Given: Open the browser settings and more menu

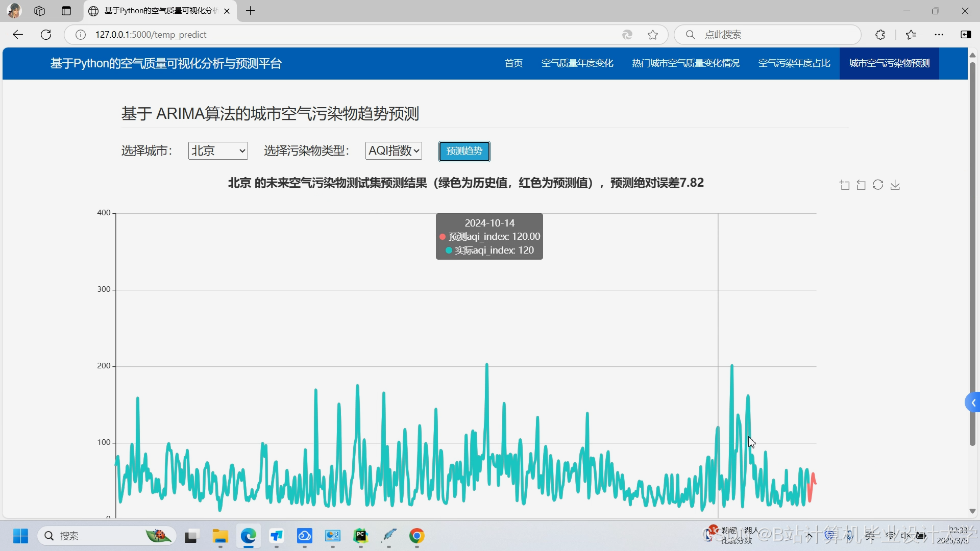Looking at the screenshot, I should pos(939,35).
